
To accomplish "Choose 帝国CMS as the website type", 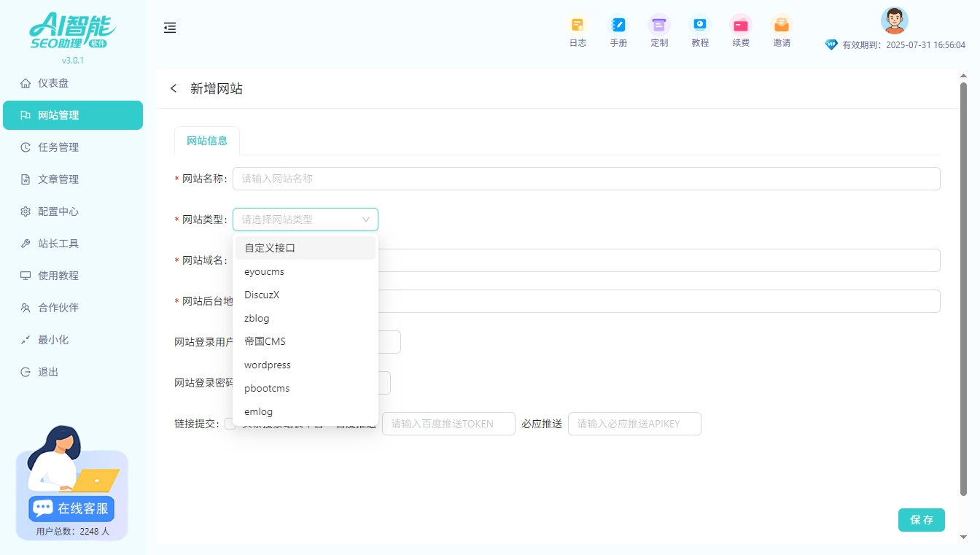I will [265, 341].
